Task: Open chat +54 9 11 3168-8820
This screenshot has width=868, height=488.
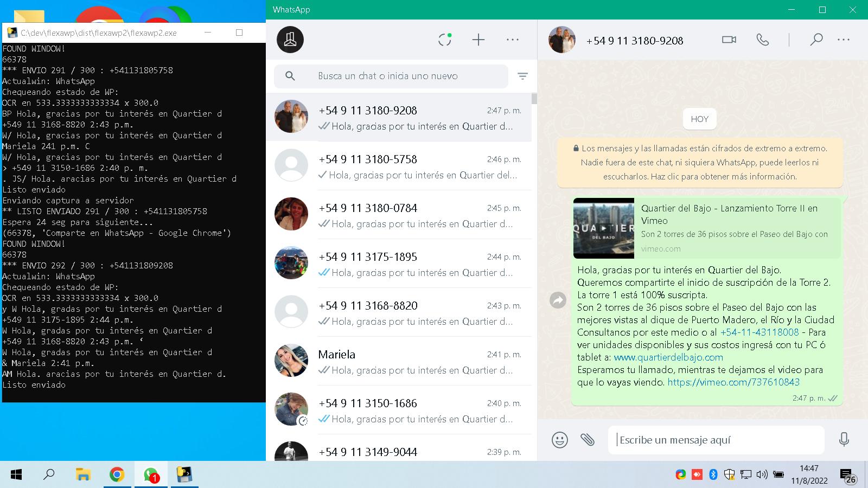Action: pos(399,312)
